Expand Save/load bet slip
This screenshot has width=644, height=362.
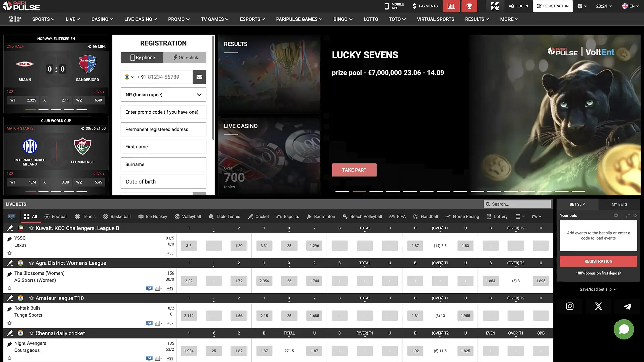tap(598, 289)
